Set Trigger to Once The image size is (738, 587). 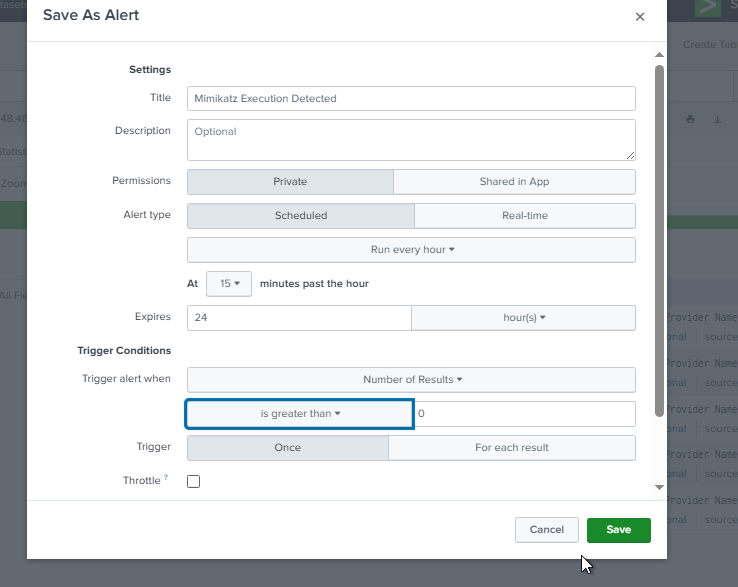(288, 448)
